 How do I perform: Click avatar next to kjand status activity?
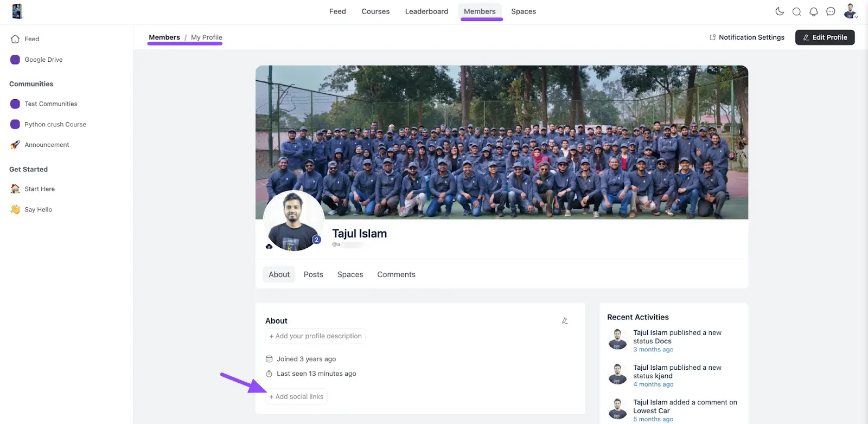[x=617, y=374]
